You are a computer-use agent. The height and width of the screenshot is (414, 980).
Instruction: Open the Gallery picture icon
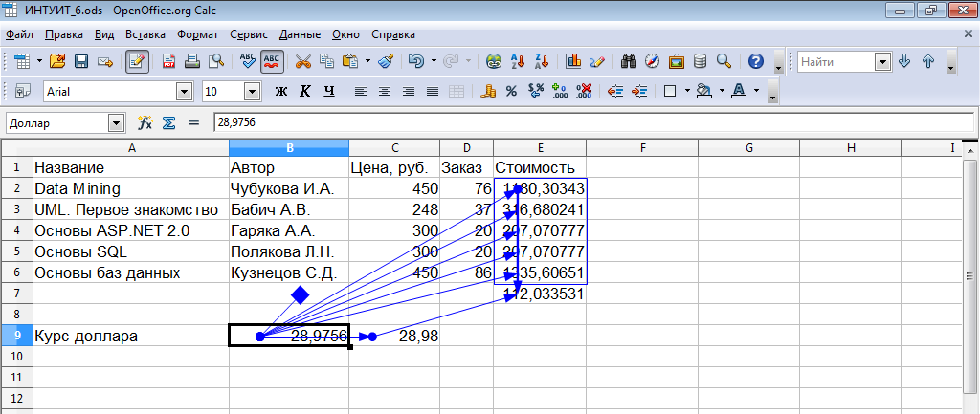pos(677,61)
